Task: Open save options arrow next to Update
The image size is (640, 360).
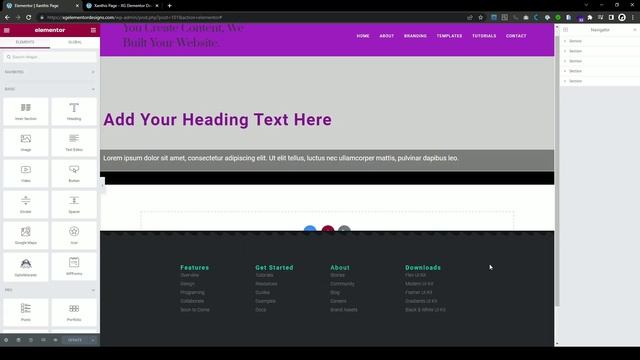Action: tap(93, 340)
